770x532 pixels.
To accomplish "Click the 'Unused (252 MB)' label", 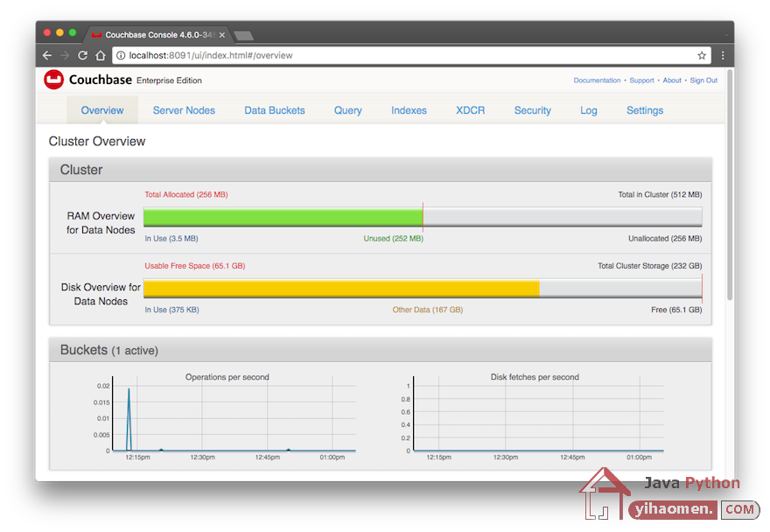I will [x=393, y=238].
